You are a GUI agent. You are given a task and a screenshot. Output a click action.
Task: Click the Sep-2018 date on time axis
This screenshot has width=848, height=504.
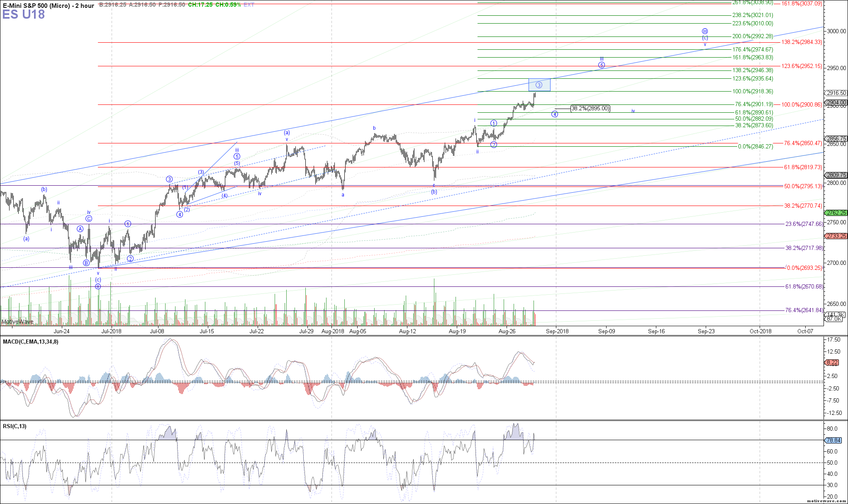[557, 331]
